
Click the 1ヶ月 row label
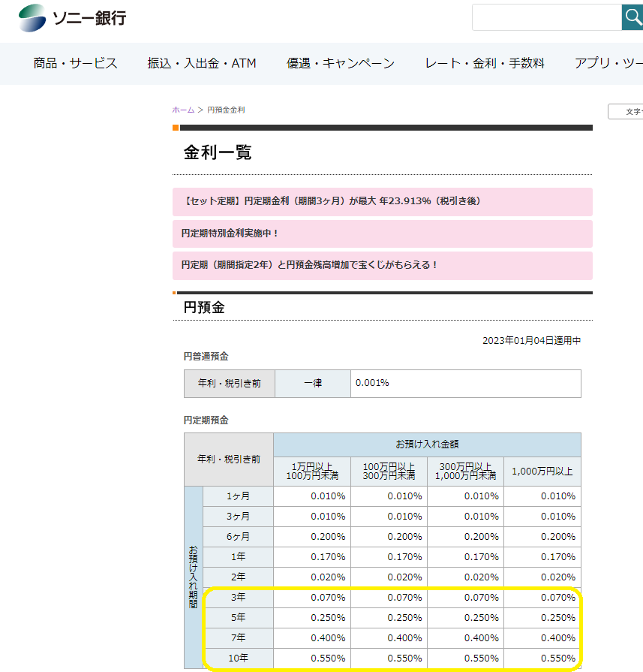pos(238,496)
